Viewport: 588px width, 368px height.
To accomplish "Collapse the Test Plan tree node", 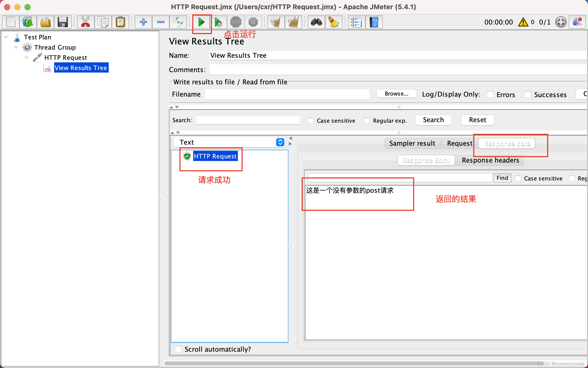I will coord(6,37).
